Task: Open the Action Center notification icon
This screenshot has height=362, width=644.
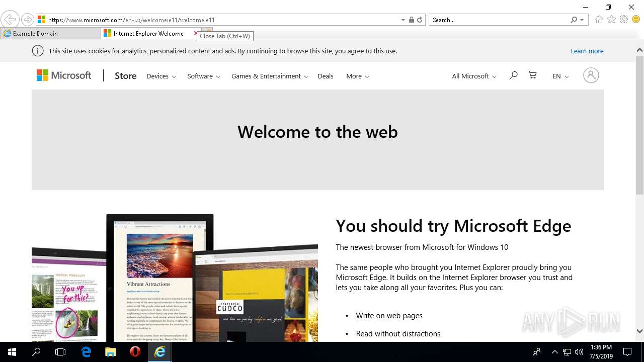Action: 627,352
